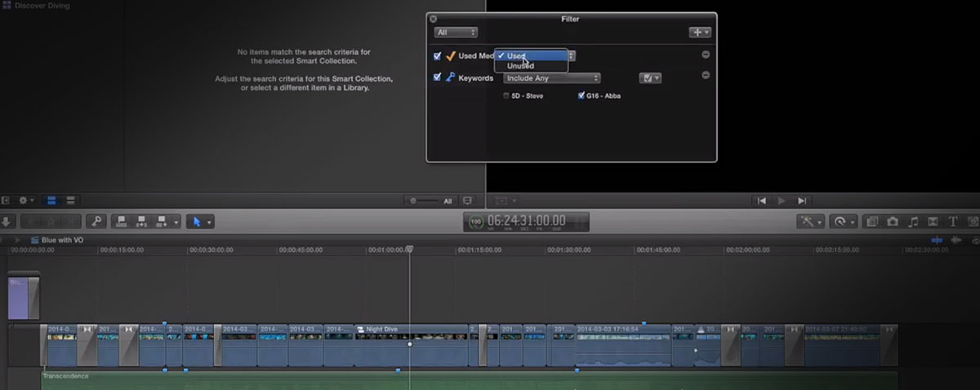
Task: Open the Include Any dropdown
Action: [x=552, y=78]
